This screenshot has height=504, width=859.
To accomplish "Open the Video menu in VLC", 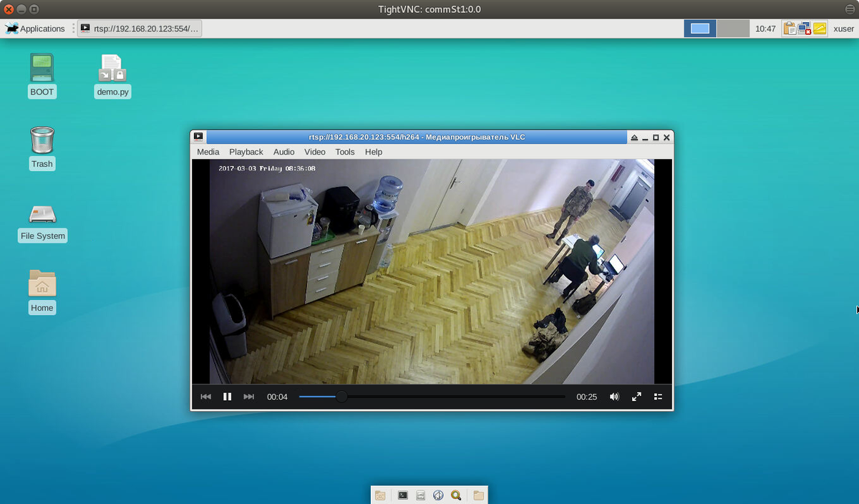I will [x=315, y=152].
